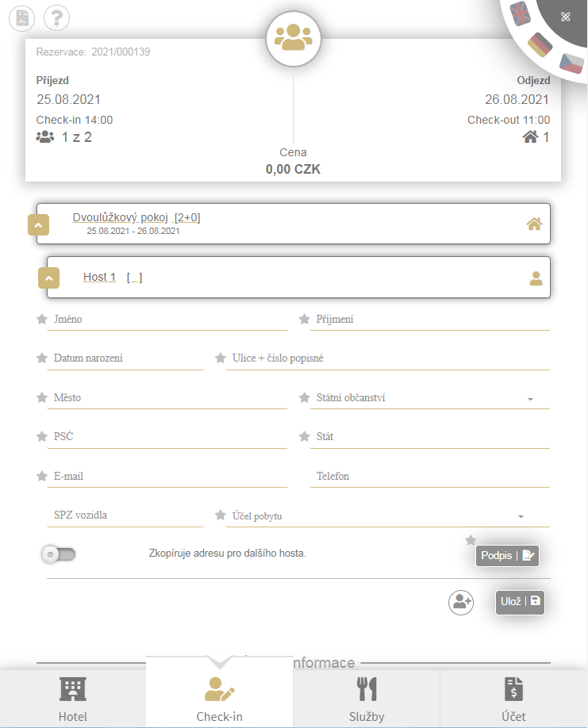
Task: Click the Ulož save button
Action: click(520, 601)
